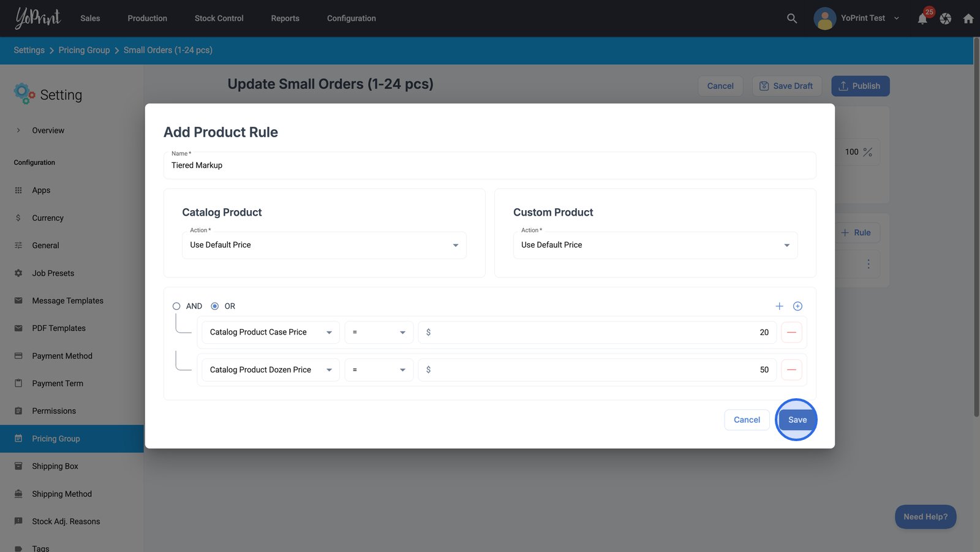Save the product rule
Viewport: 980px width, 552px height.
(797, 420)
